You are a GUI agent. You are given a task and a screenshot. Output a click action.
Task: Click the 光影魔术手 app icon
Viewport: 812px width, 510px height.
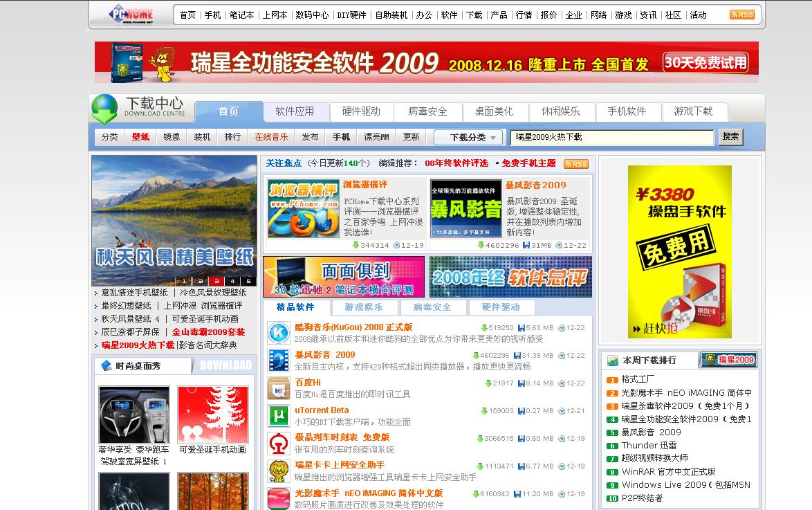tap(279, 498)
